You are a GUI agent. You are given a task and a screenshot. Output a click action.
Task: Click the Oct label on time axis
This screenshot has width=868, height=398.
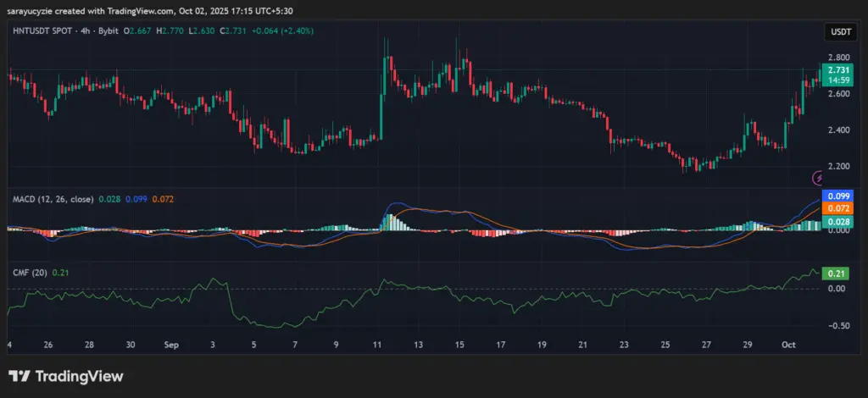(x=789, y=345)
